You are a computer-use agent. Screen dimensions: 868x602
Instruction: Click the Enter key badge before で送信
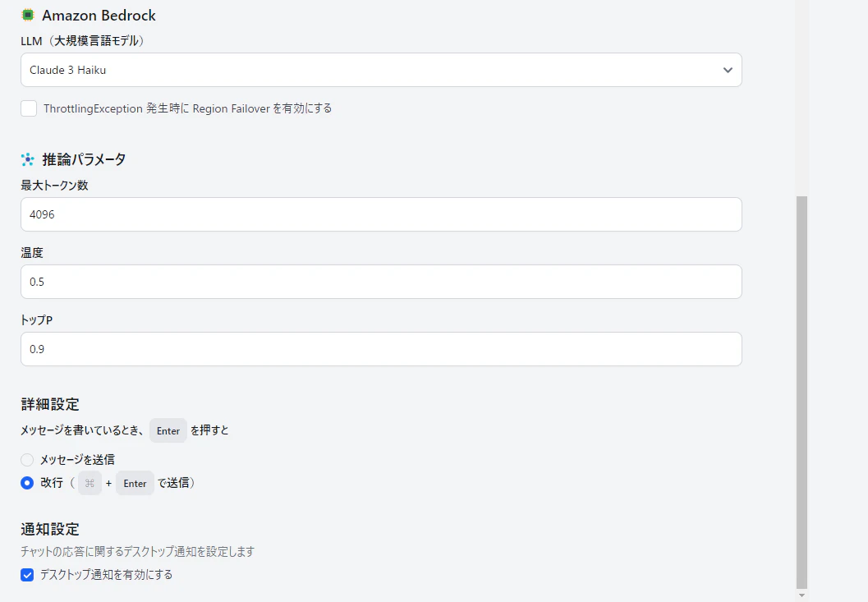tap(135, 484)
